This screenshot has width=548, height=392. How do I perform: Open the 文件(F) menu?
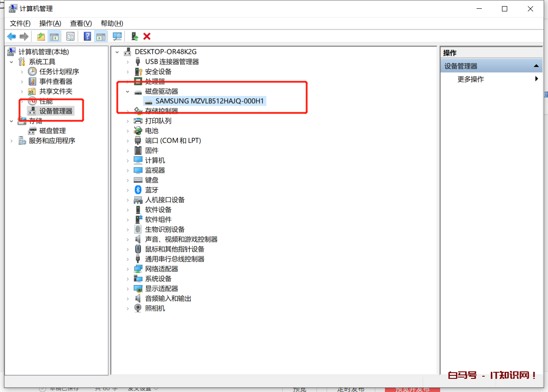tap(20, 23)
